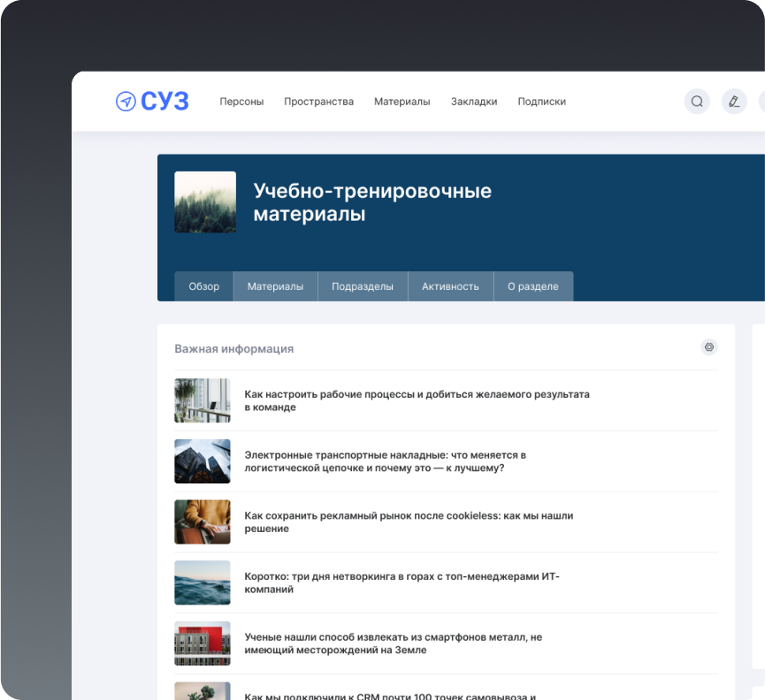Screen dimensions: 765x700
Task: Open settings gear in Важная информация block
Action: pos(708,347)
